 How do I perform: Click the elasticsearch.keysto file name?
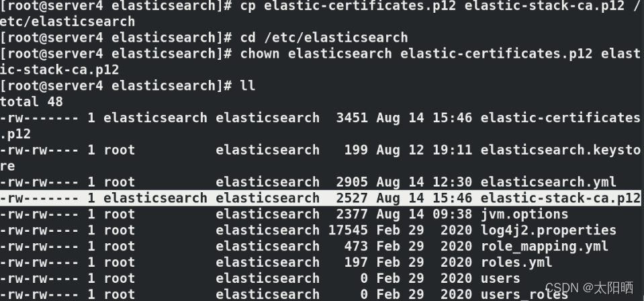tap(561, 150)
